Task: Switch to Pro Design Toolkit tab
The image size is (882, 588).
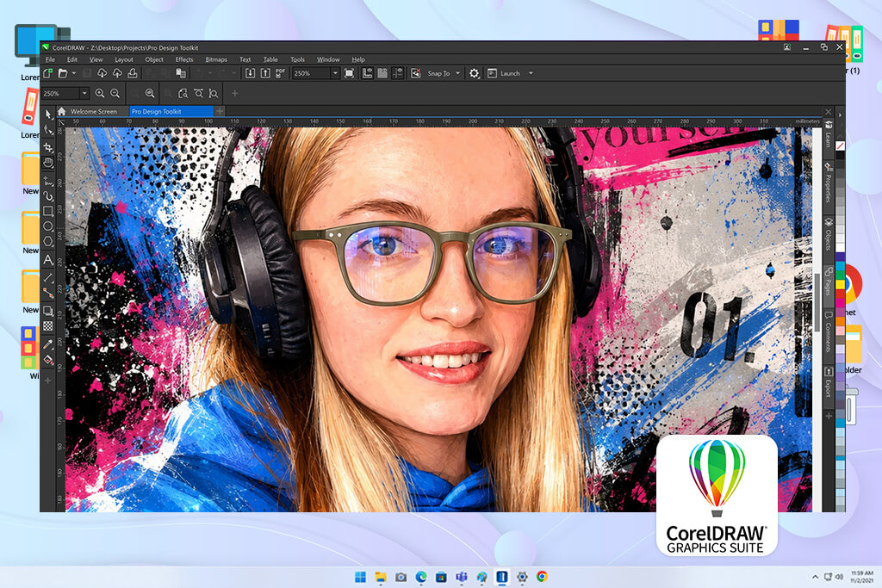Action: coord(171,111)
